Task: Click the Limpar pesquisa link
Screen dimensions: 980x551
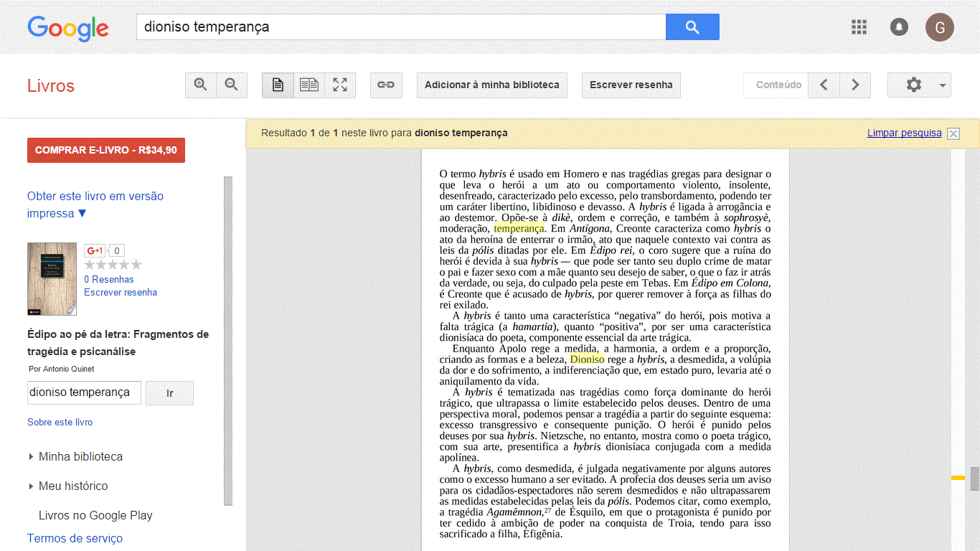Action: 904,133
